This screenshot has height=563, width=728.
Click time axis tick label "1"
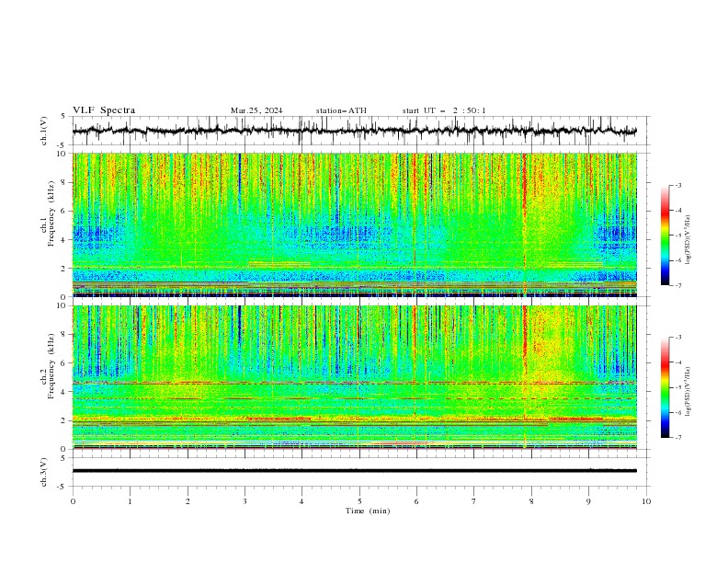tap(130, 501)
